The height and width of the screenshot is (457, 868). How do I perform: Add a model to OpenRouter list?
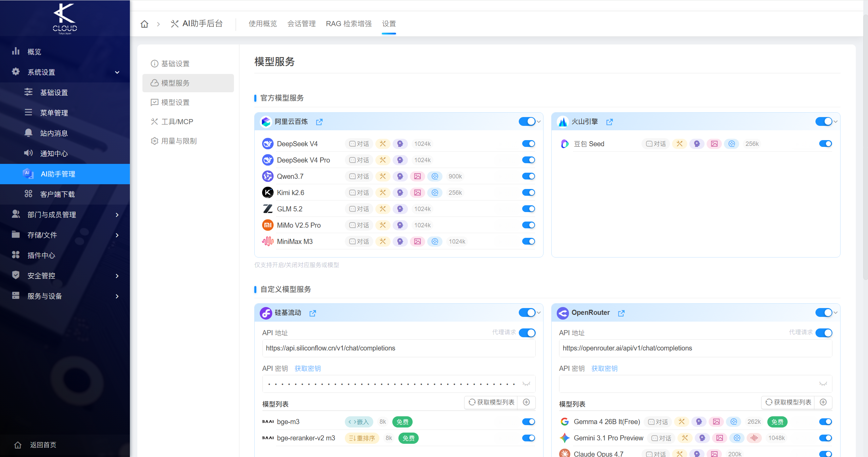point(823,402)
